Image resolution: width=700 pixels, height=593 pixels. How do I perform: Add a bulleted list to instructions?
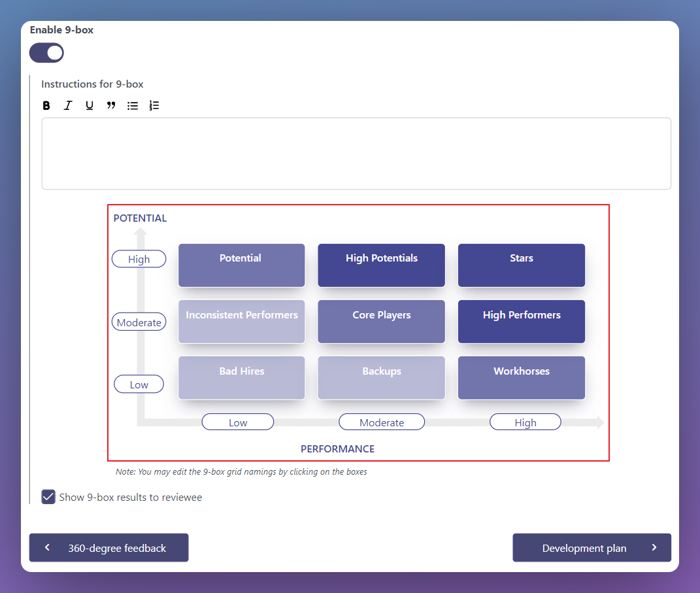[x=133, y=105]
